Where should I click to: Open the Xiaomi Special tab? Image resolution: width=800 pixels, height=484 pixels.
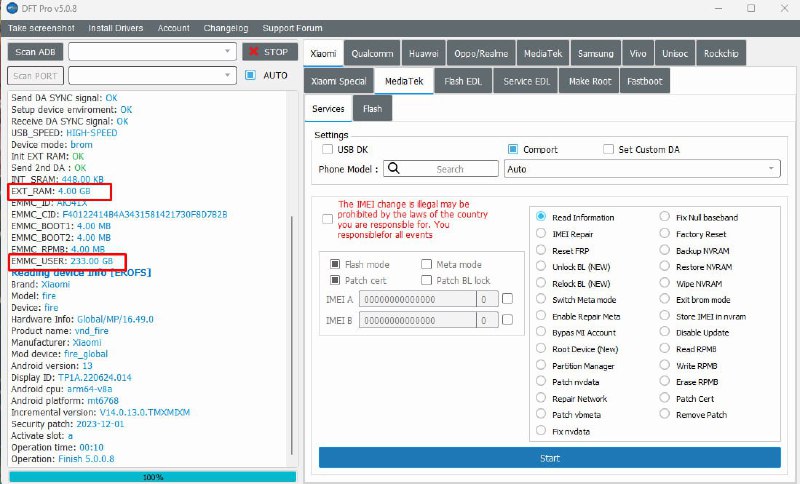(339, 81)
